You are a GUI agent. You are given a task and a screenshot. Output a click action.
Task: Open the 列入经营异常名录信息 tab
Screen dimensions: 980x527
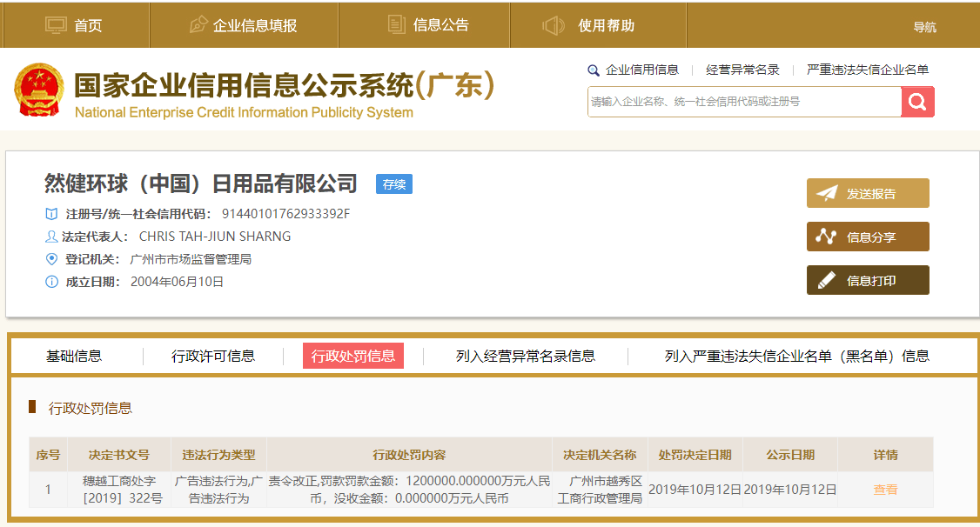[x=526, y=356]
